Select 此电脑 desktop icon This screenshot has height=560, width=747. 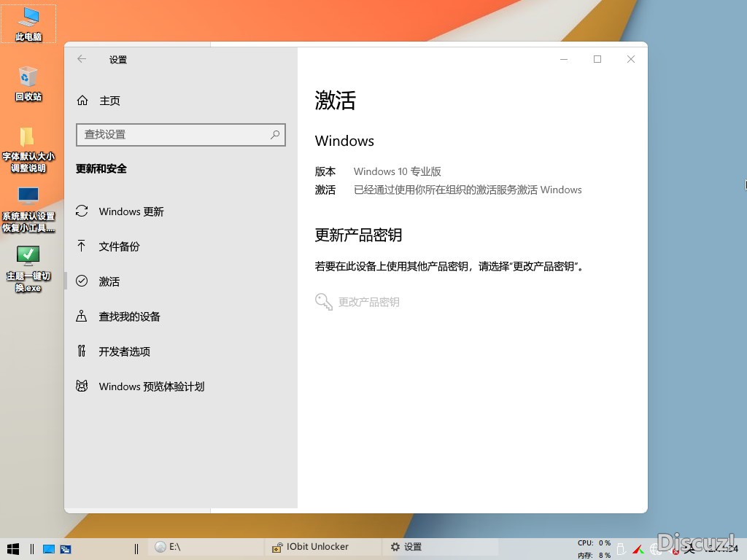[28, 24]
